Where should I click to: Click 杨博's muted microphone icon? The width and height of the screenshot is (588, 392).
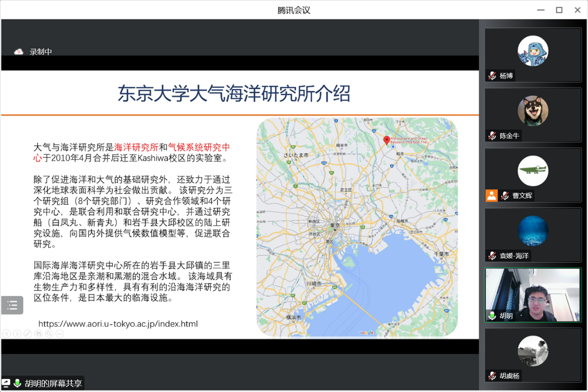pyautogui.click(x=492, y=76)
